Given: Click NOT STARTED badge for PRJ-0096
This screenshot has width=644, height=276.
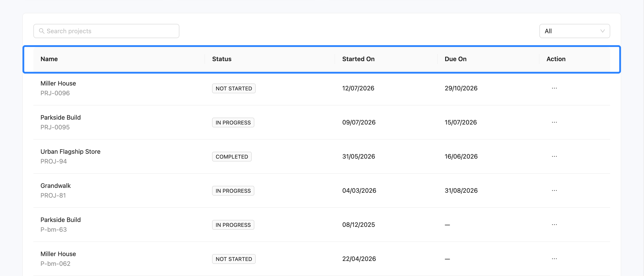Looking at the screenshot, I should point(234,88).
